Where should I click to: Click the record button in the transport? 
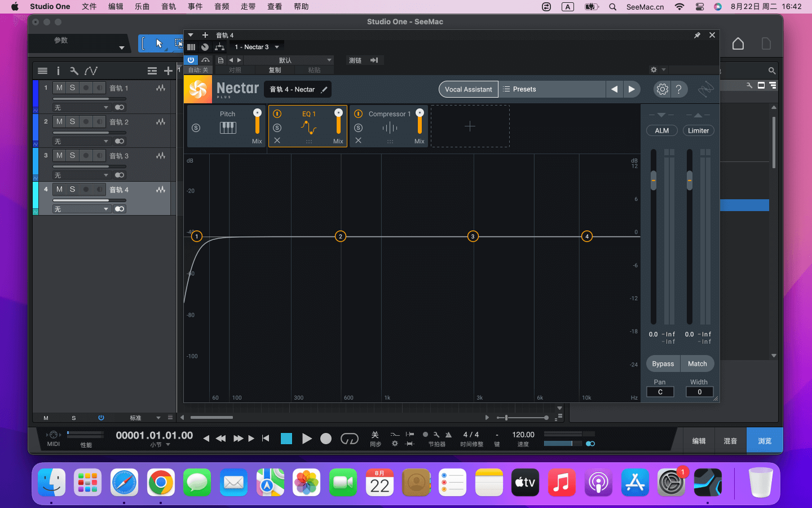pos(326,439)
